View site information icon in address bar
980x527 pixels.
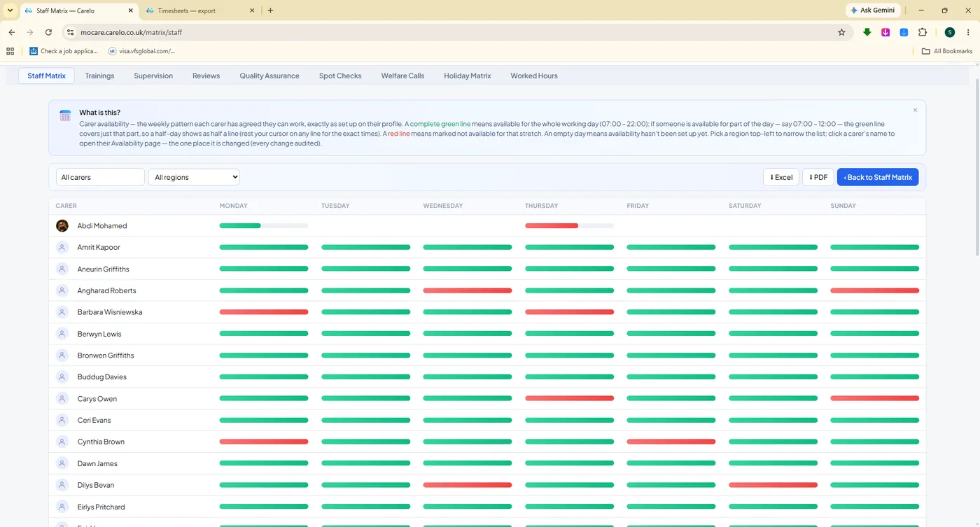(x=69, y=32)
